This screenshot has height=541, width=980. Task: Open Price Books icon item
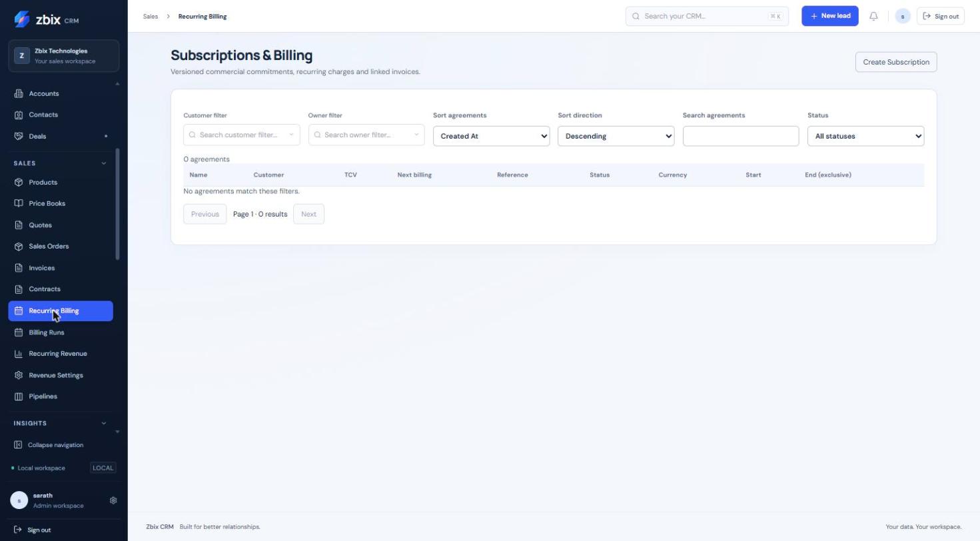point(61,204)
